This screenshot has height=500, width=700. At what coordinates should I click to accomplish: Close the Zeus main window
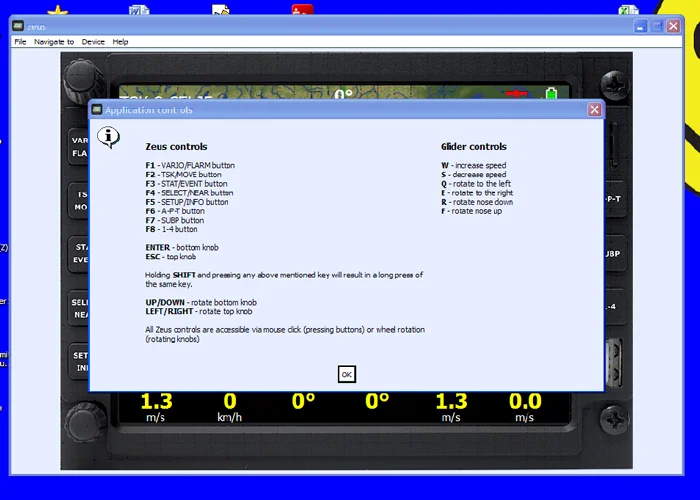(x=673, y=26)
